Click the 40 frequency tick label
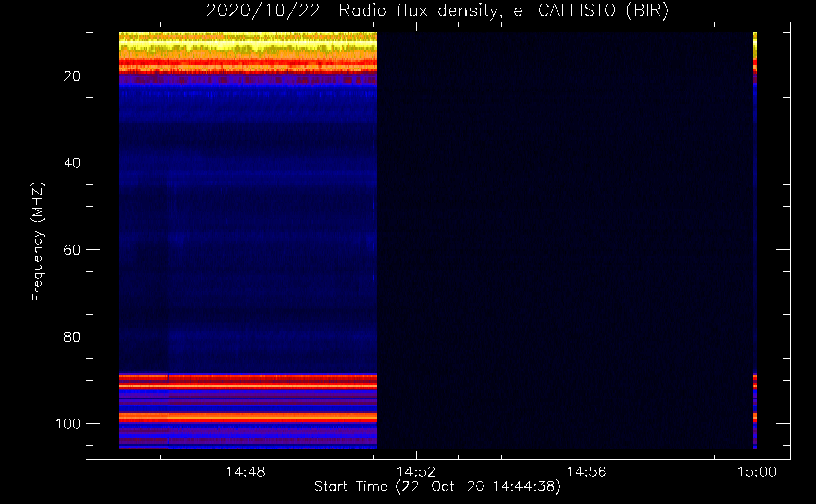 tap(72, 163)
